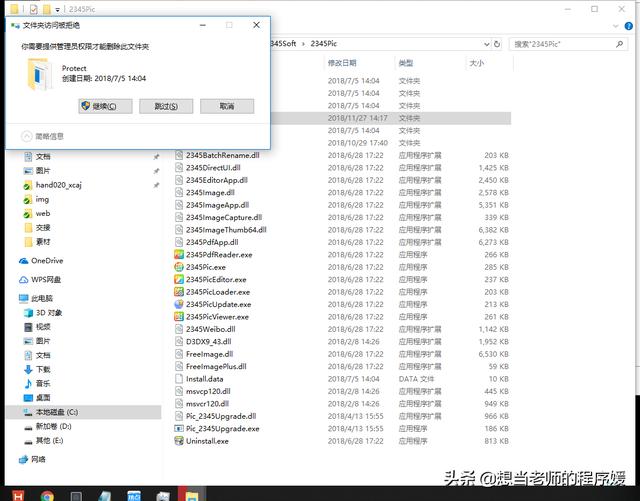This screenshot has width=640, height=501.
Task: Open the address bar history dropdown arrow
Action: coord(487,44)
